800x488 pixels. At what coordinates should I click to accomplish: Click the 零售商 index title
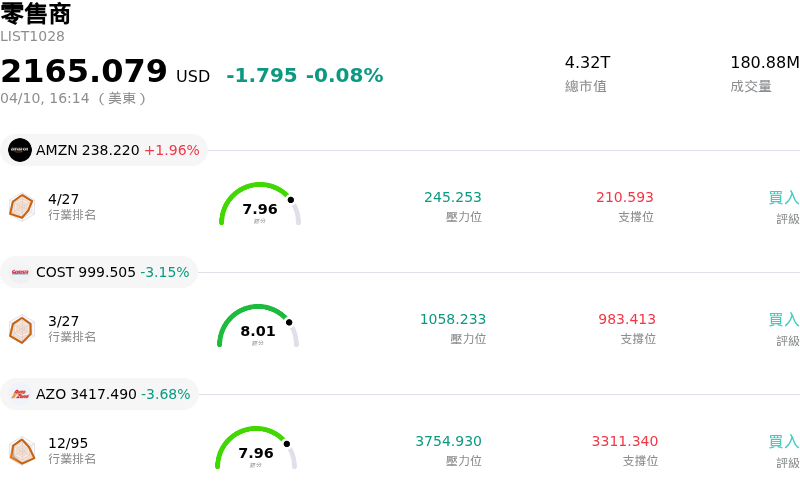[36, 14]
